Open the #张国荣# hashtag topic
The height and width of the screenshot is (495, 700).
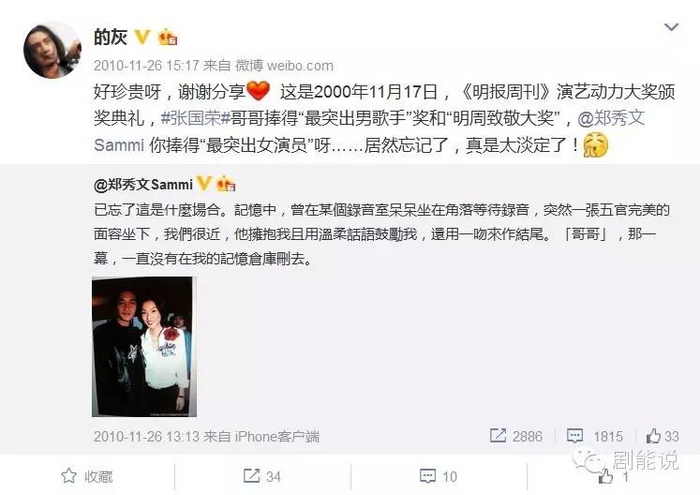point(196,118)
